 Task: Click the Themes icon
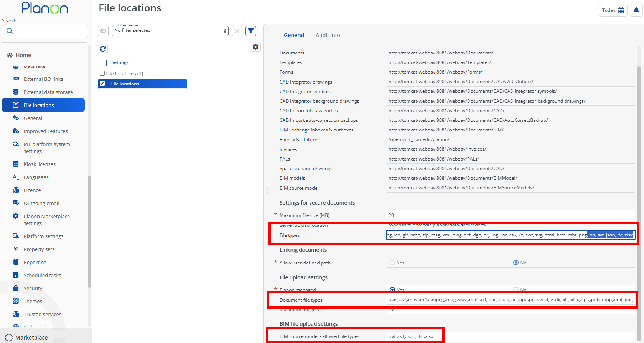pos(16,301)
